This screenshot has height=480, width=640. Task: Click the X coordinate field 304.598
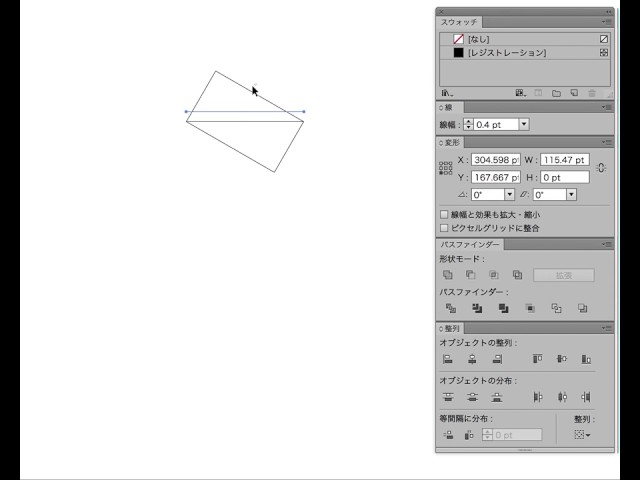pos(496,160)
